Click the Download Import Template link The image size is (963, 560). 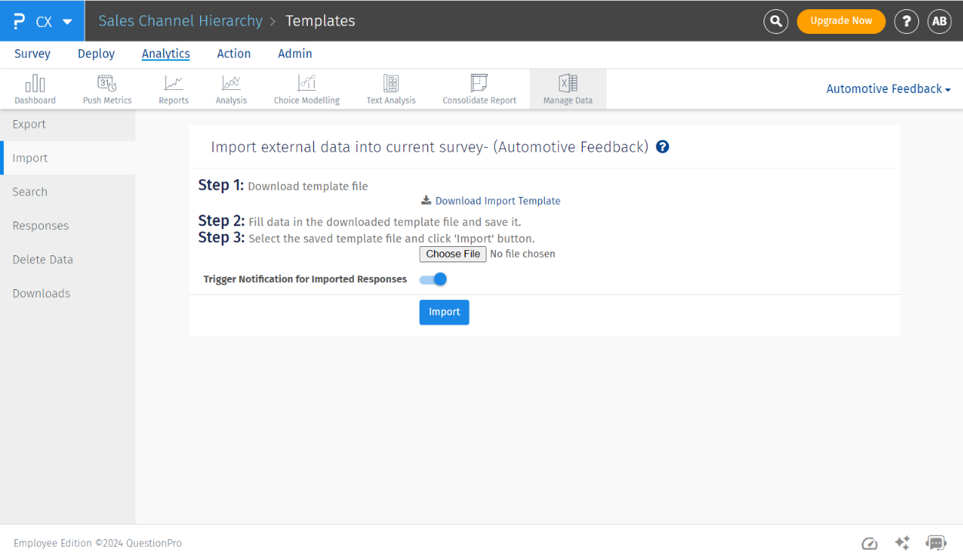point(497,201)
